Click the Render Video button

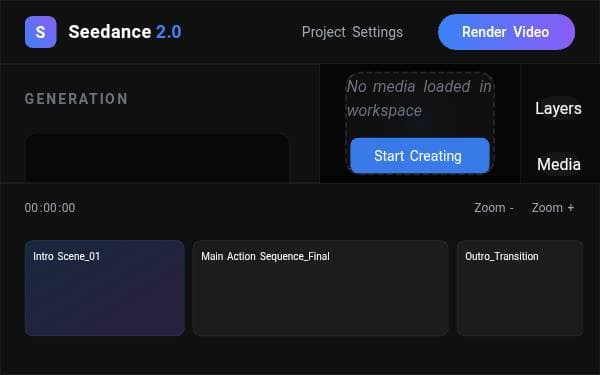pyautogui.click(x=506, y=32)
